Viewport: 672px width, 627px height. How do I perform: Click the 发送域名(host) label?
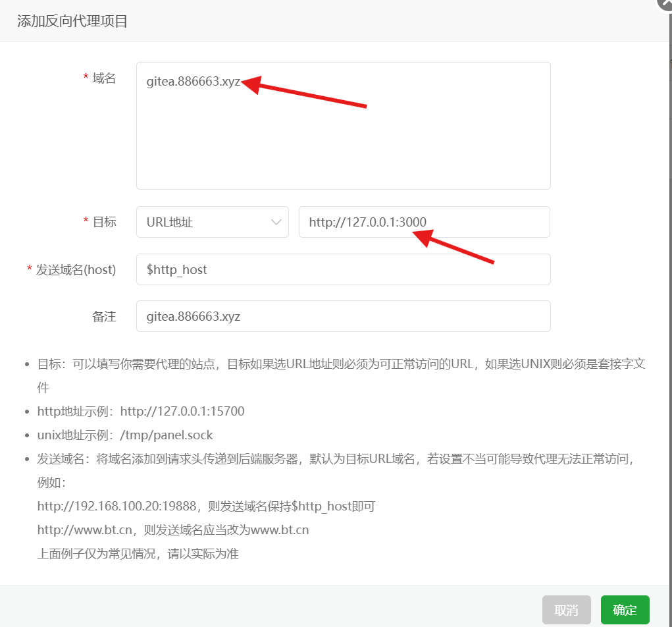click(76, 269)
